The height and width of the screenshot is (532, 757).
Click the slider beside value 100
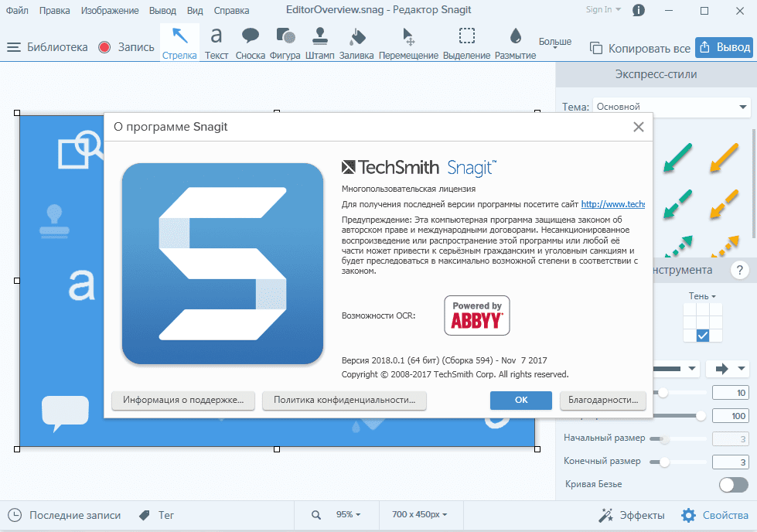(680, 416)
